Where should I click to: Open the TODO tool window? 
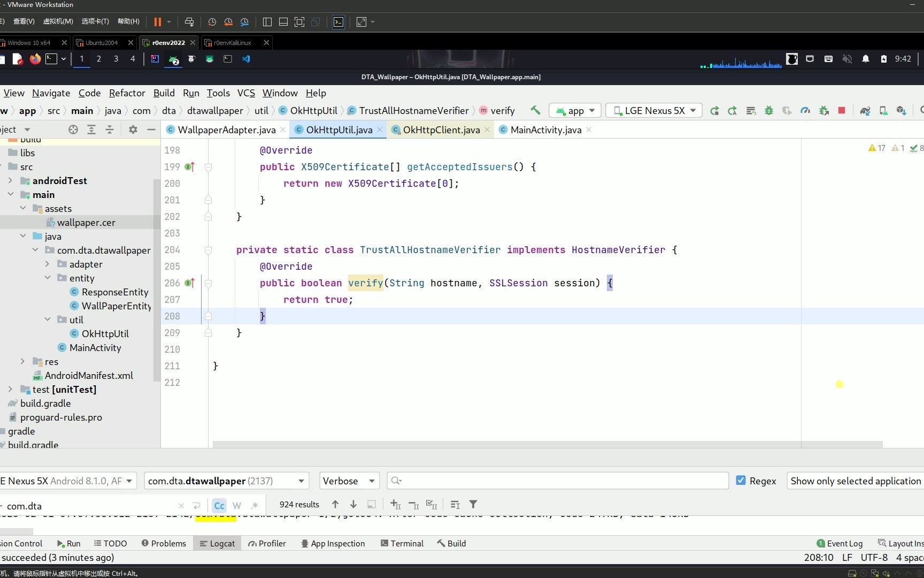(x=111, y=543)
